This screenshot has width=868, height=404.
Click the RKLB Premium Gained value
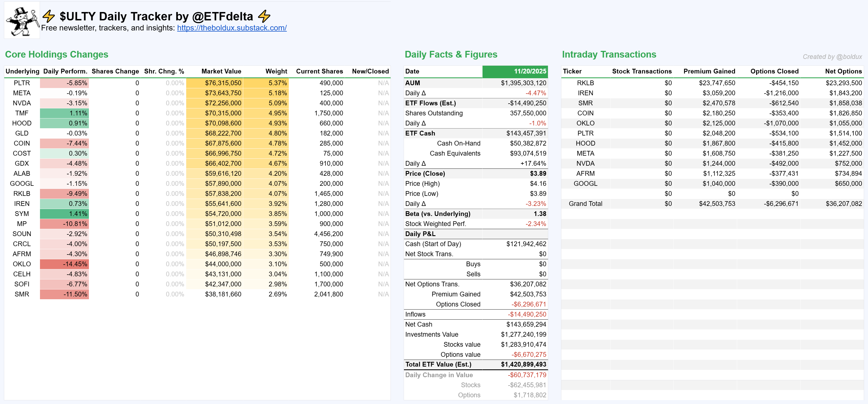[x=717, y=83]
